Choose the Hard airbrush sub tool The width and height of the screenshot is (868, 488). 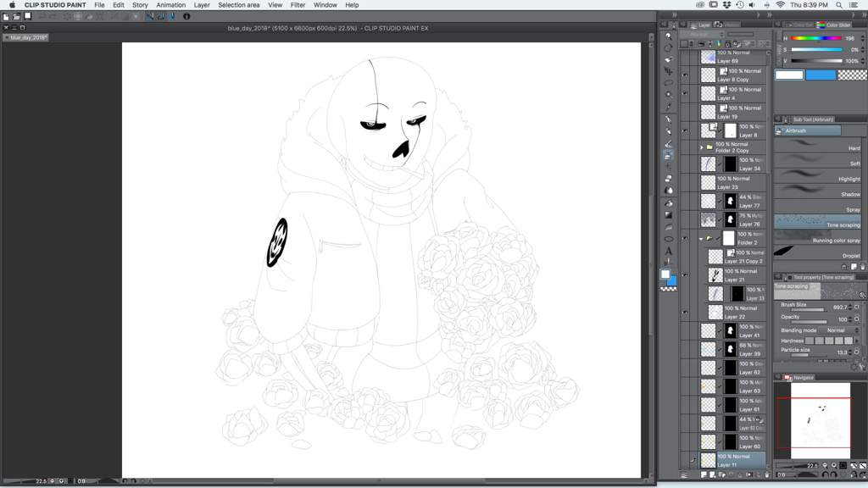(x=818, y=146)
